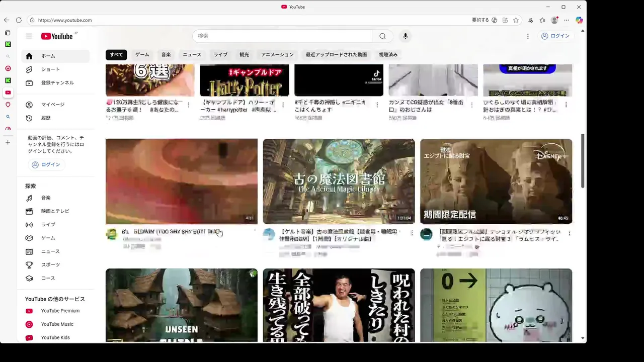Open マイページ in the sidebar
The height and width of the screenshot is (362, 644).
click(55, 105)
